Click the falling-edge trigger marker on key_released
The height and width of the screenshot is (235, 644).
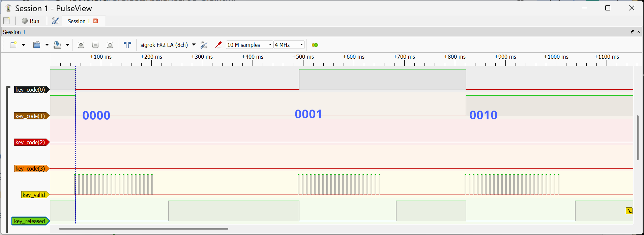pyautogui.click(x=629, y=211)
